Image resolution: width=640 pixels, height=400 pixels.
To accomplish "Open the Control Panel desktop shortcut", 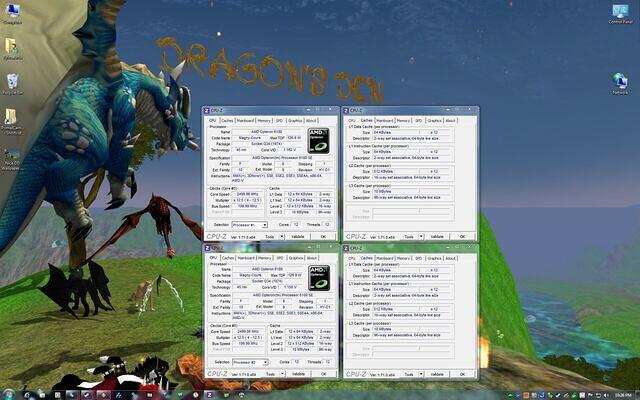I will tap(620, 12).
